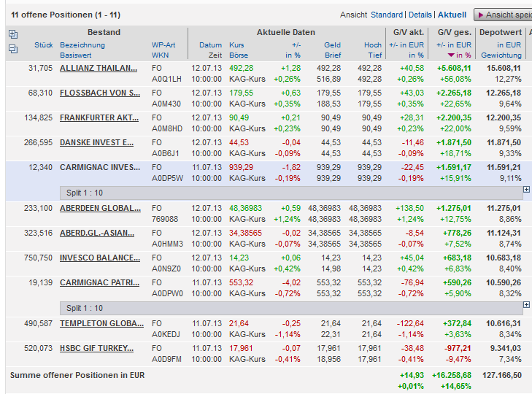Viewport: 532px width, 394px height.
Task: Sort by the Bezeichnung column header
Action: [x=82, y=45]
